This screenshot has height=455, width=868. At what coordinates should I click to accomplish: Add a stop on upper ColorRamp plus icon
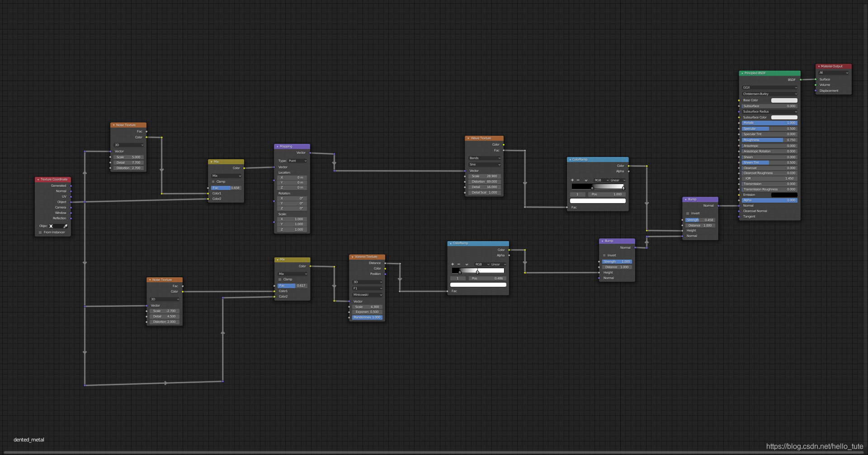(572, 180)
